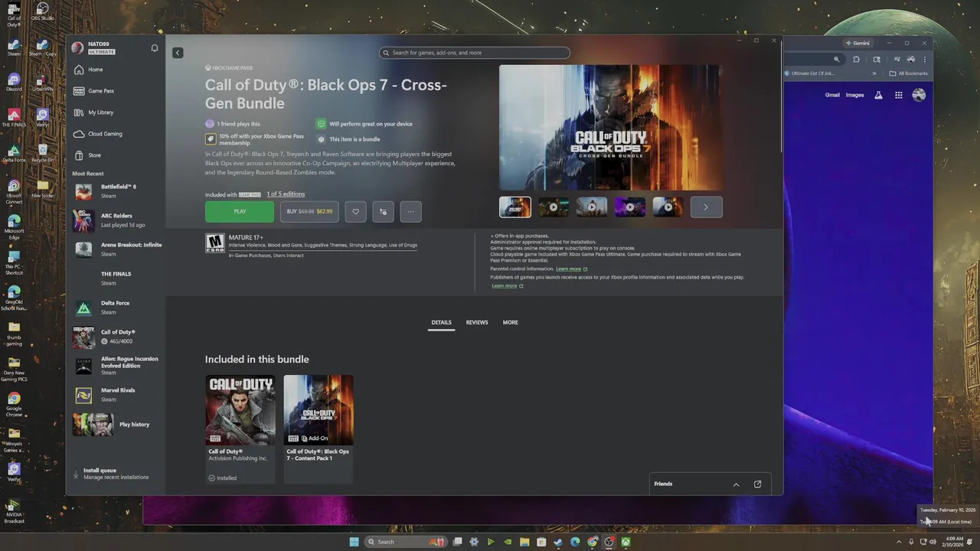The image size is (980, 551).
Task: Select Arena Breakout: Infinite in Most Recent
Action: [x=116, y=249]
